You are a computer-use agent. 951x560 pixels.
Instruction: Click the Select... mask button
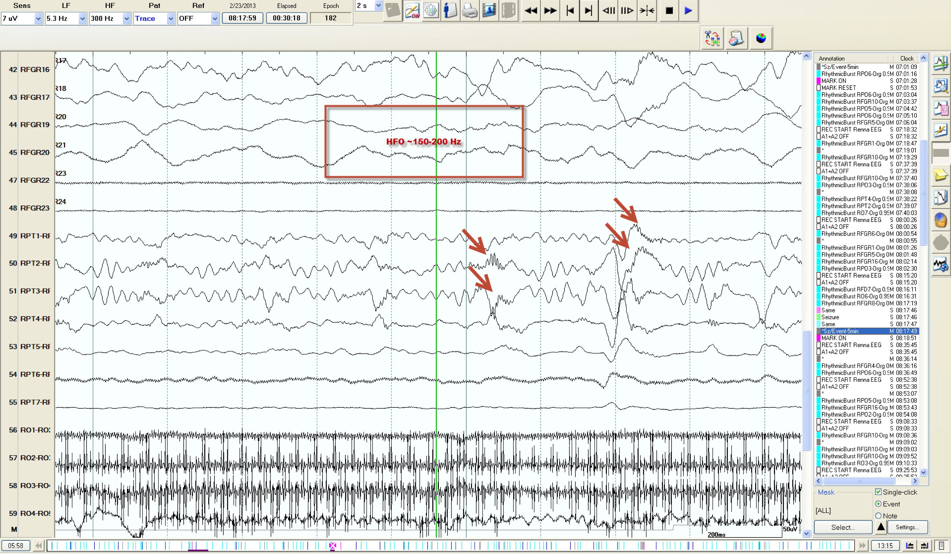tap(843, 527)
